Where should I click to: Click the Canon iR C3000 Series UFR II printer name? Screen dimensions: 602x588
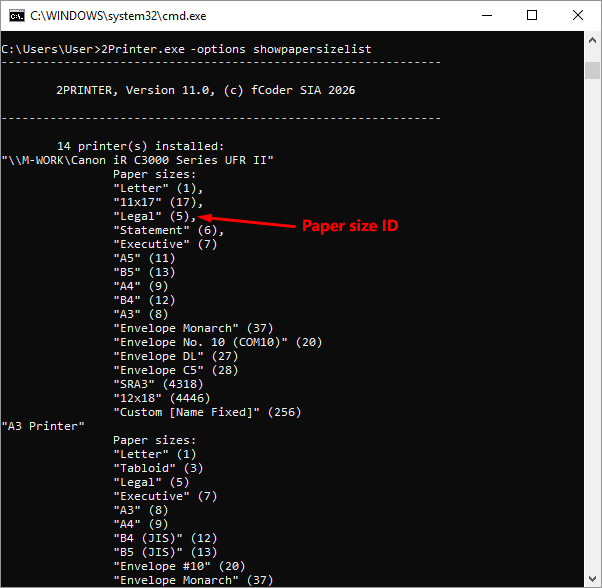pos(137,160)
